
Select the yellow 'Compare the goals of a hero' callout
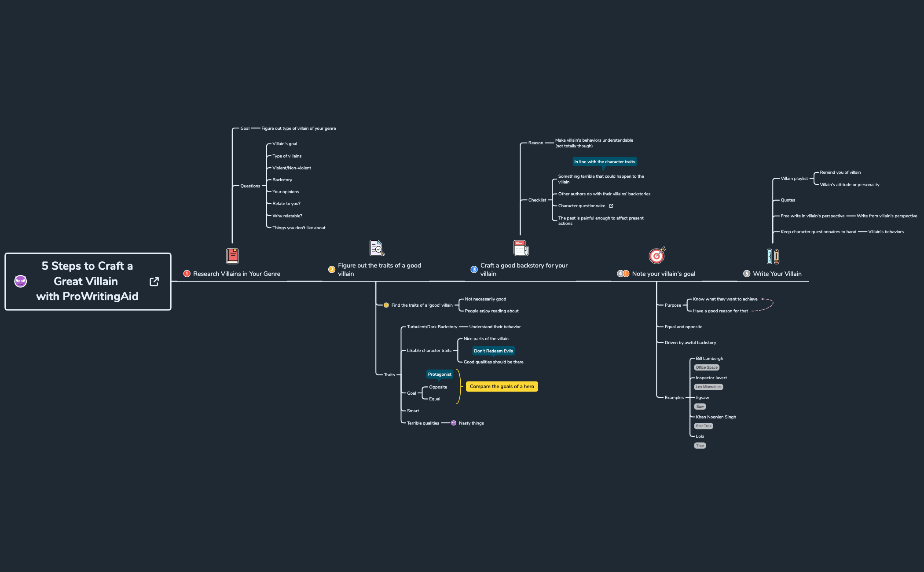502,386
